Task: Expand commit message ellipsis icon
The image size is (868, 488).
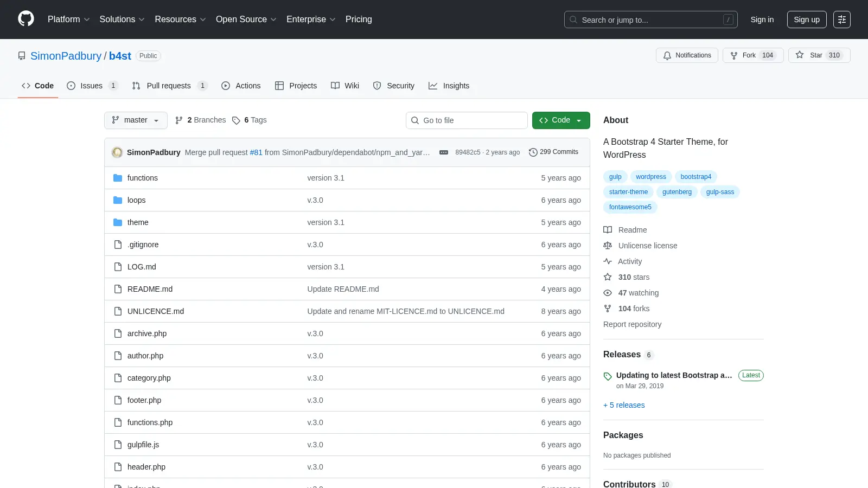Action: click(x=444, y=152)
